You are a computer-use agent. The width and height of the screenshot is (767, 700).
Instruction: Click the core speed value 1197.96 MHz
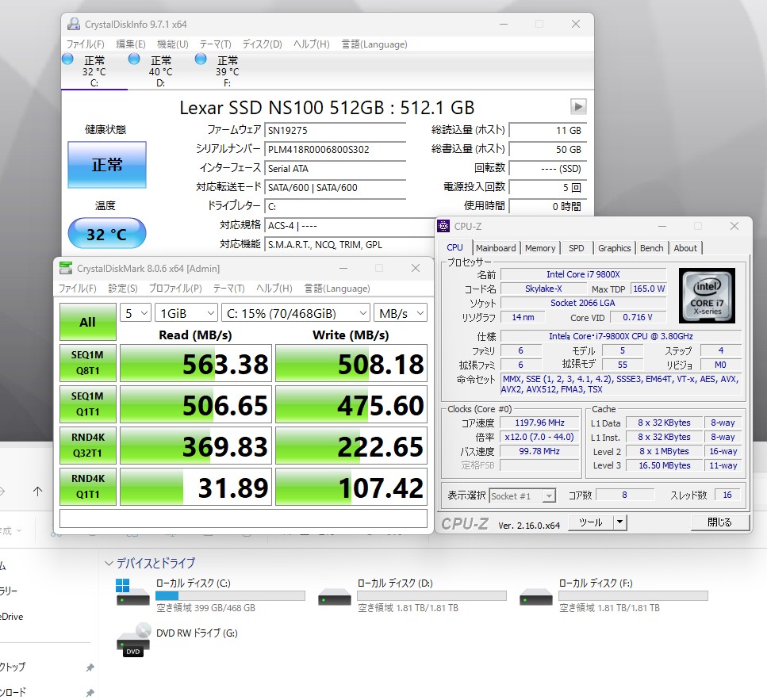pos(539,423)
